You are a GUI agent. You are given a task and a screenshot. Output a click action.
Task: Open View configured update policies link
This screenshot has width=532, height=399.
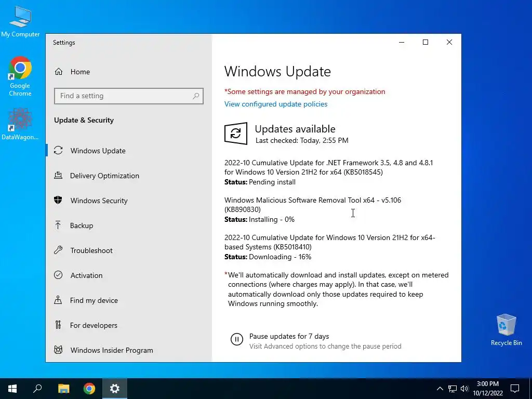276,104
